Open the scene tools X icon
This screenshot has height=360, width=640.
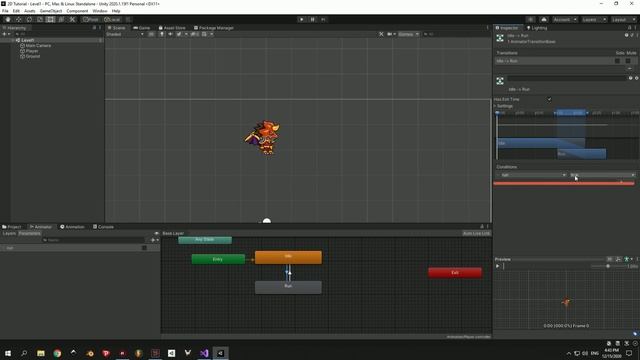click(381, 34)
